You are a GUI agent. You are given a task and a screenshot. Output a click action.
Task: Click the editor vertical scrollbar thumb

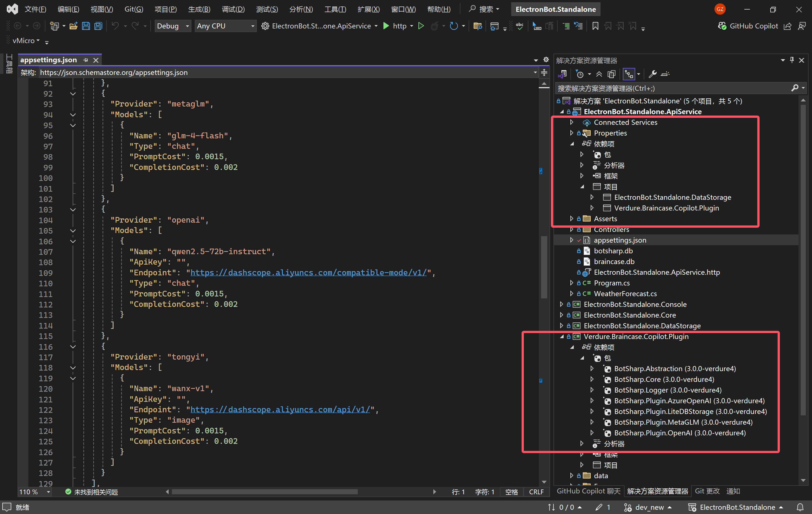click(x=544, y=267)
